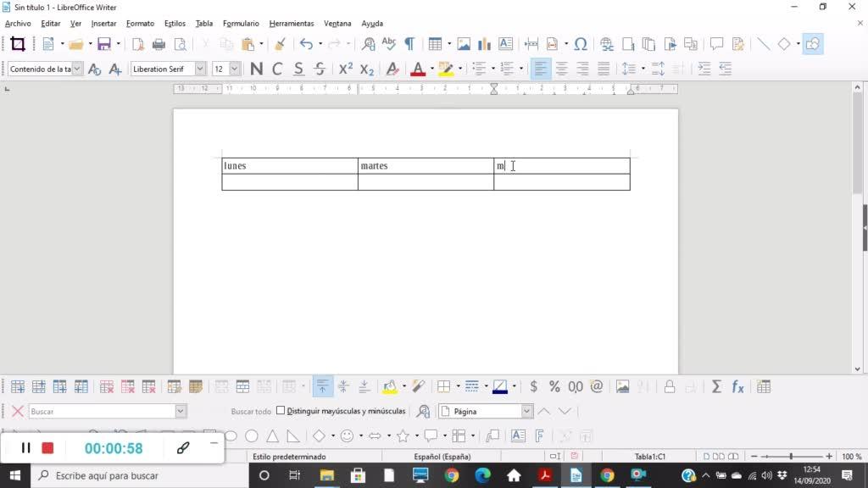Open Find and Replace icon
This screenshot has height=488, width=868.
point(368,44)
